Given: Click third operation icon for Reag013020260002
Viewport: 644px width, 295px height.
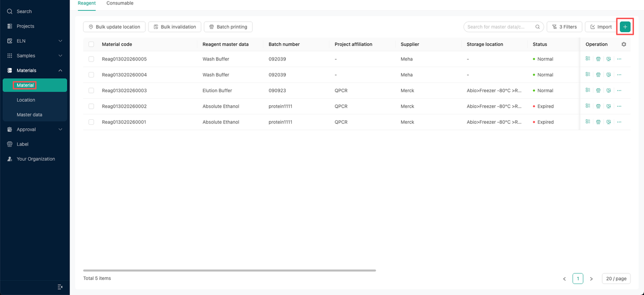Looking at the screenshot, I should click(609, 106).
